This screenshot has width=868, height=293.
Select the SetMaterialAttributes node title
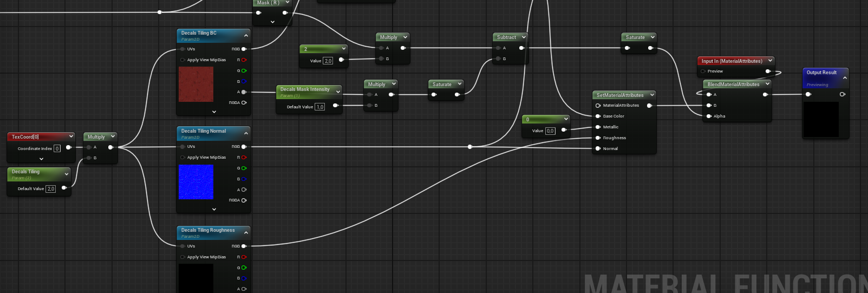(620, 95)
